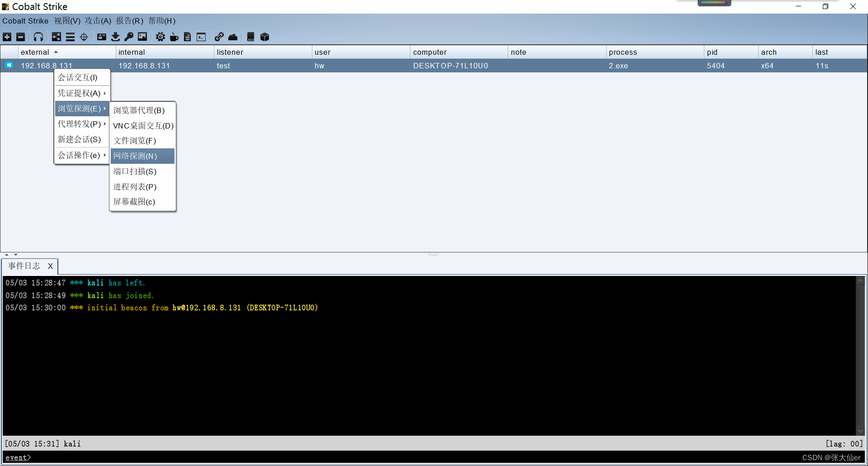Image resolution: width=868 pixels, height=466 pixels.
Task: Sort by the listener column header
Action: point(263,52)
